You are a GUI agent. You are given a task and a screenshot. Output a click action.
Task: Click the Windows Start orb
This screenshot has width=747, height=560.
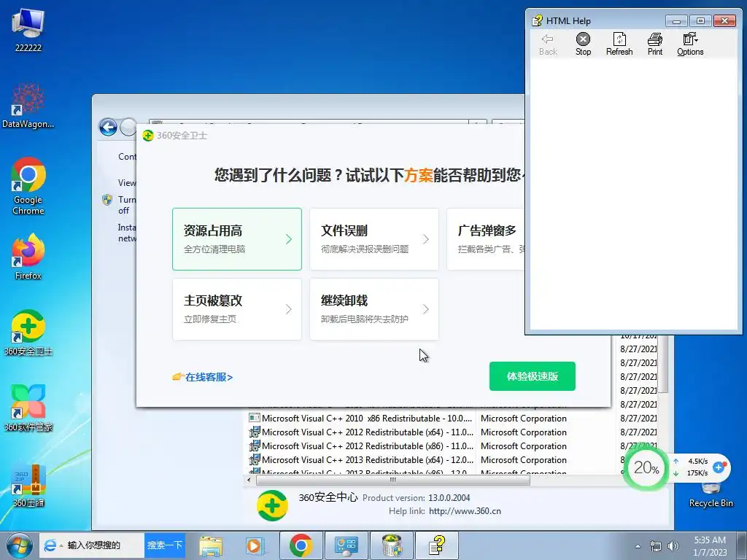point(19,545)
